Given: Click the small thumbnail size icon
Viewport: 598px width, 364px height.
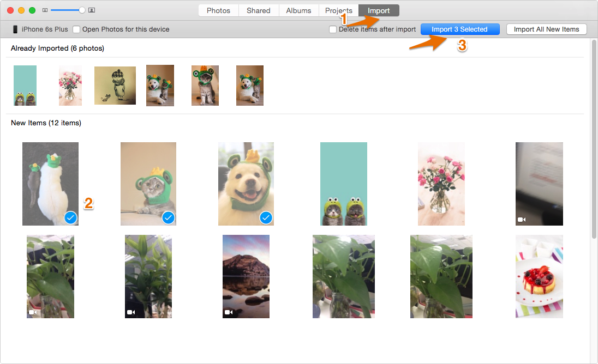Looking at the screenshot, I should pos(45,10).
